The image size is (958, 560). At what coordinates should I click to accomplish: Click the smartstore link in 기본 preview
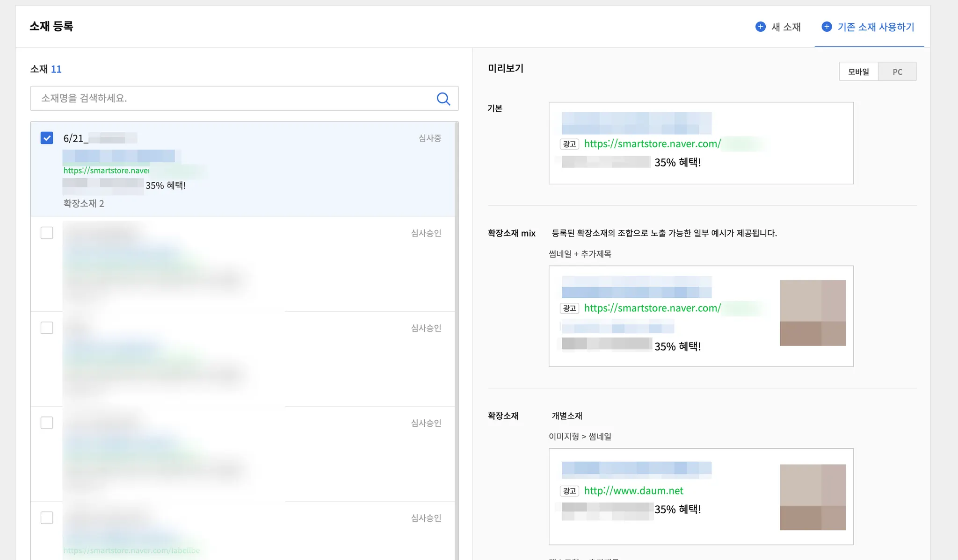point(652,144)
